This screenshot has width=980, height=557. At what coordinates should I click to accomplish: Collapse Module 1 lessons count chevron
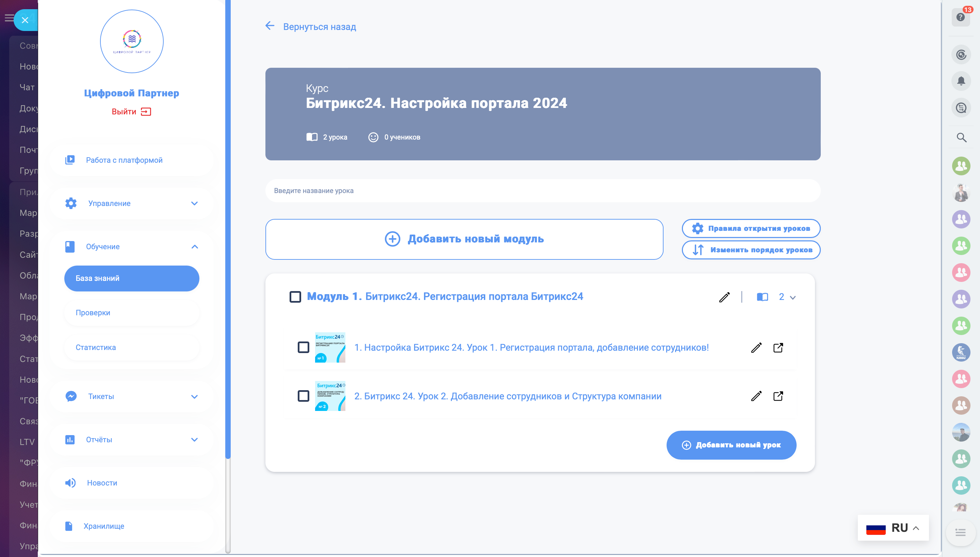point(793,297)
